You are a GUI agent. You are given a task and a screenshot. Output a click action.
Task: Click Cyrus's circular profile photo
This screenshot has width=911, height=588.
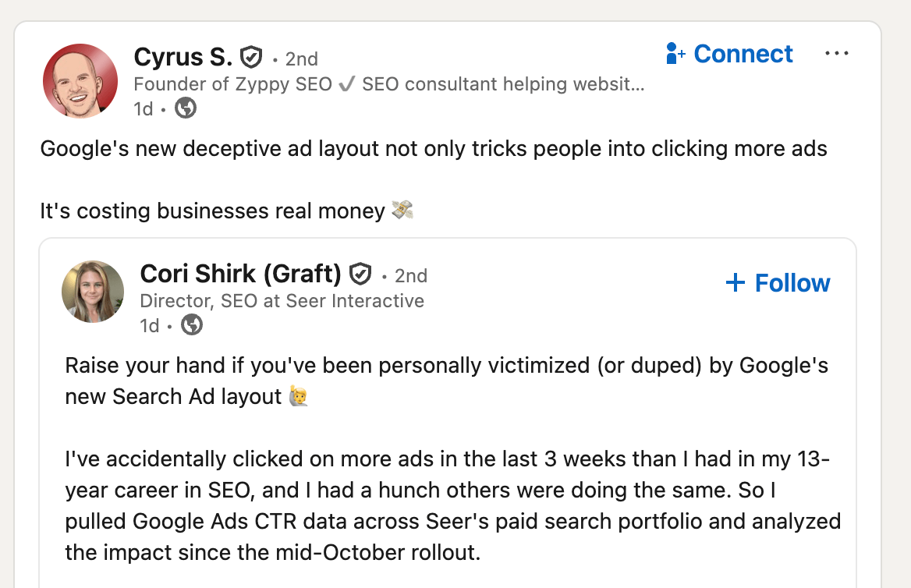point(80,80)
